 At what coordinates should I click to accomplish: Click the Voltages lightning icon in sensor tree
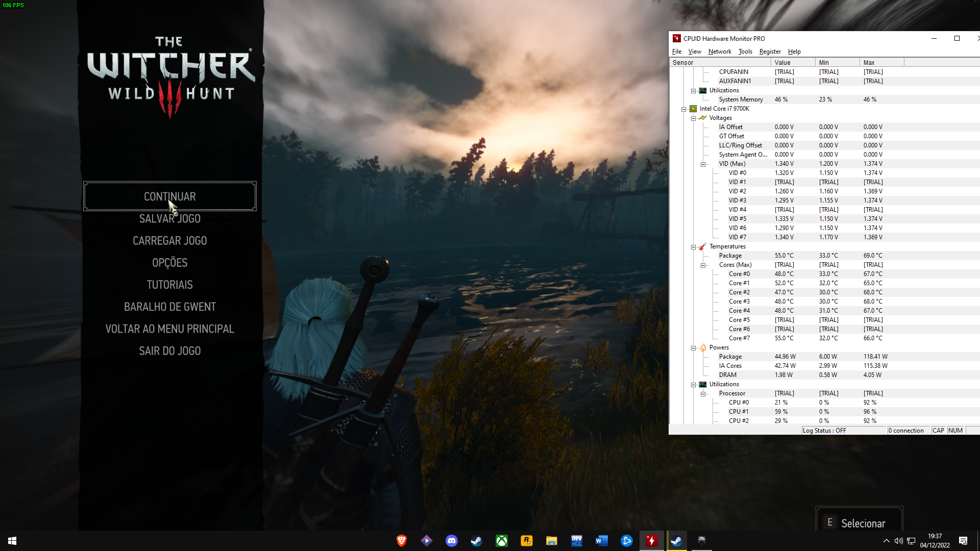(x=703, y=118)
